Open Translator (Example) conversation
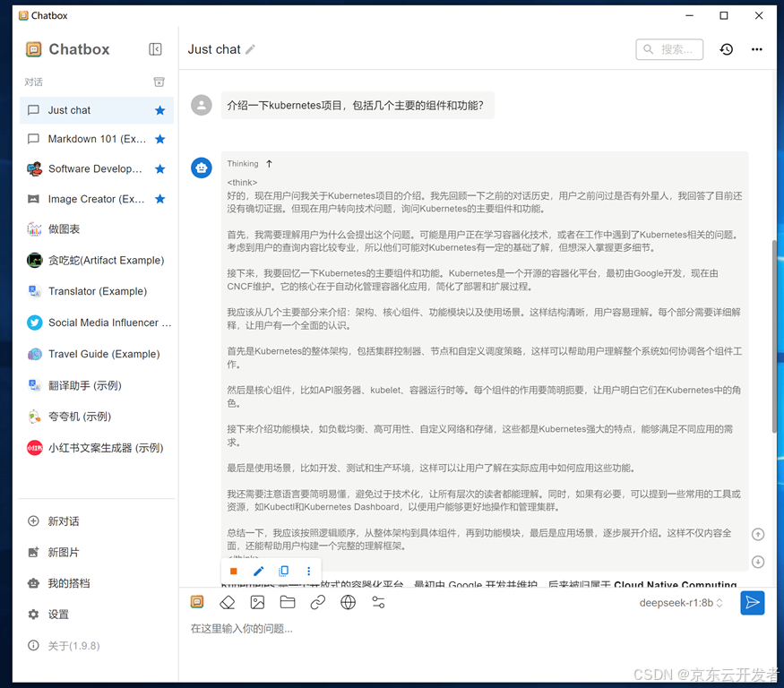The width and height of the screenshot is (784, 688). (97, 291)
